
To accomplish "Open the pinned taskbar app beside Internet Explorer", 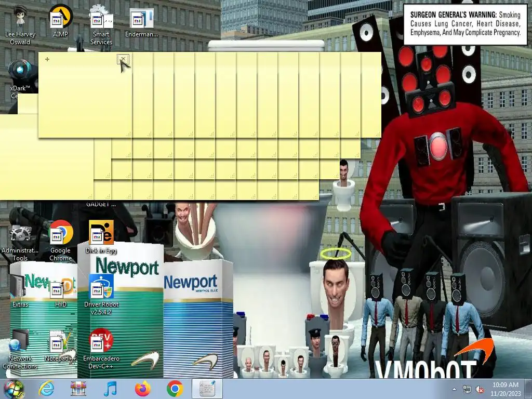I will [78, 389].
